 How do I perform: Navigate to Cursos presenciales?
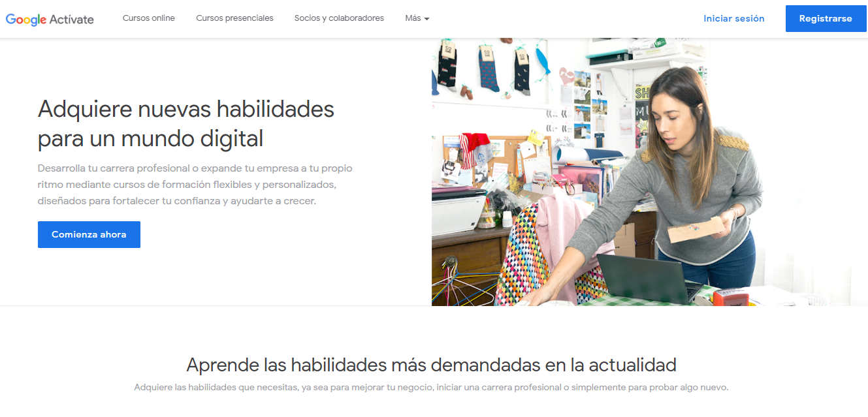coord(234,18)
